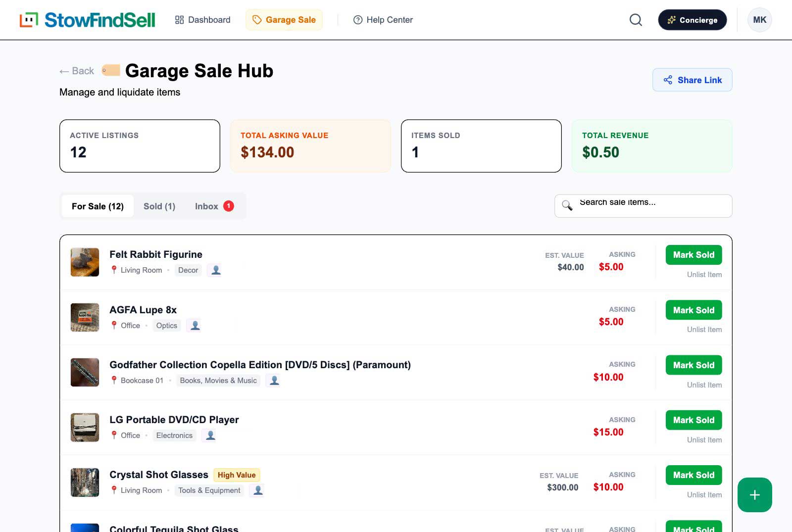This screenshot has width=792, height=532.
Task: Open LG Portable DVD/CD Player thumbnail
Action: point(85,427)
